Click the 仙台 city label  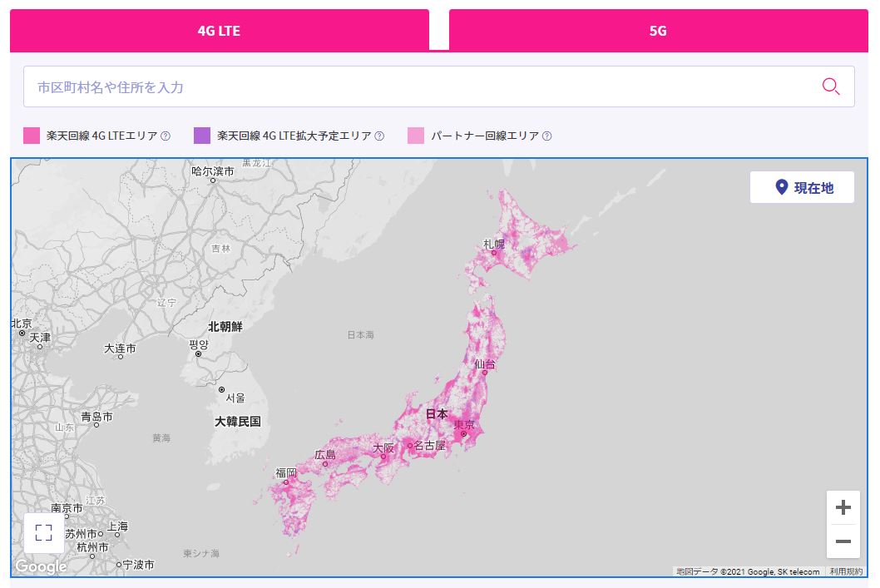point(485,364)
